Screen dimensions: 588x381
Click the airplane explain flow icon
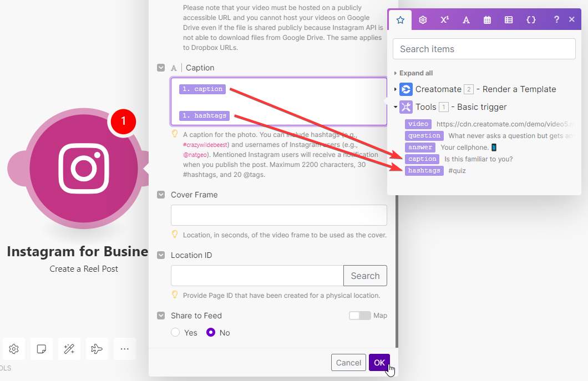pos(97,349)
